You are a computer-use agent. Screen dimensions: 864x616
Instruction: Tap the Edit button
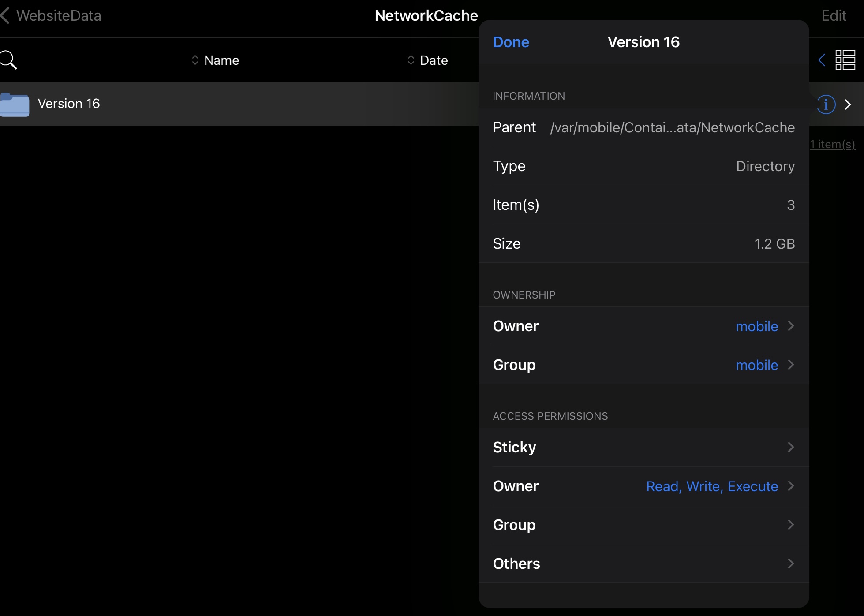click(x=834, y=15)
